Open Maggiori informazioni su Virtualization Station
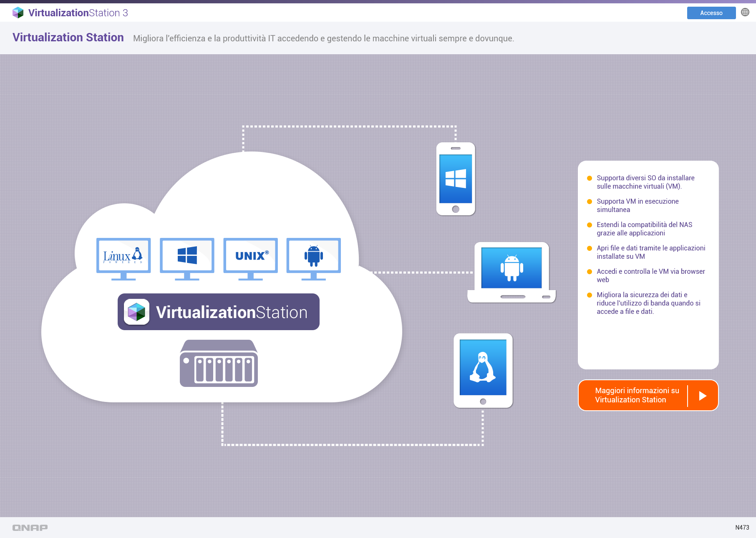756x538 pixels. [648, 395]
